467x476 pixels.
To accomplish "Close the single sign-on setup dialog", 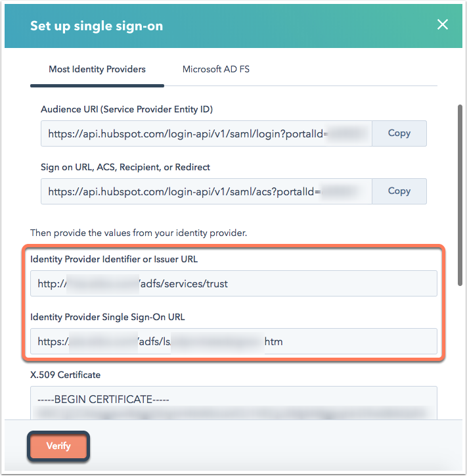I will 443,24.
